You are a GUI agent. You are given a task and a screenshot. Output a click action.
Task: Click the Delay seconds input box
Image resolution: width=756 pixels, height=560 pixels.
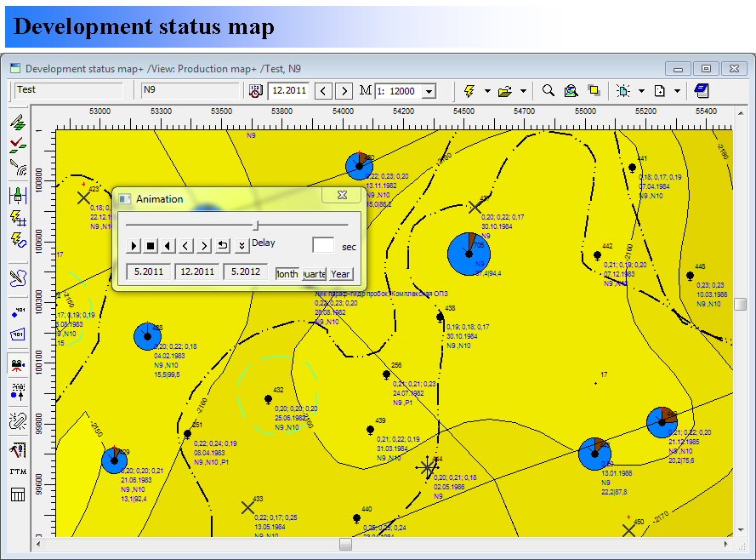[323, 245]
